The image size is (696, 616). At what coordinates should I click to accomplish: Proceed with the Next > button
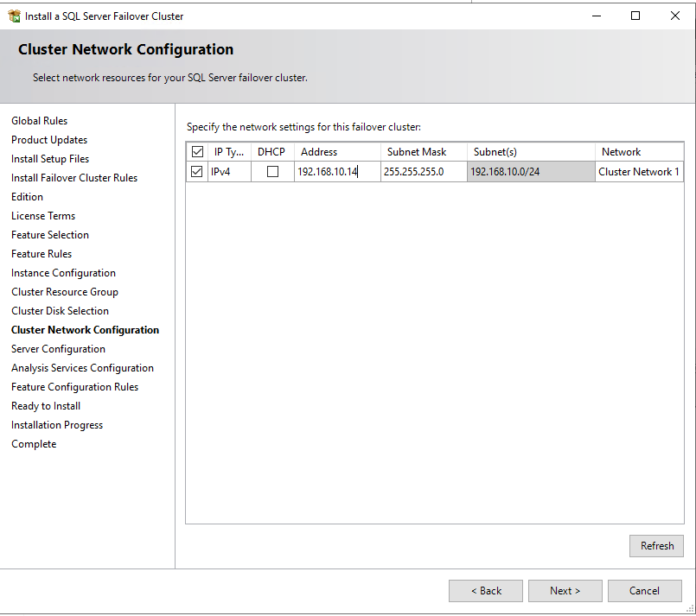pos(565,591)
